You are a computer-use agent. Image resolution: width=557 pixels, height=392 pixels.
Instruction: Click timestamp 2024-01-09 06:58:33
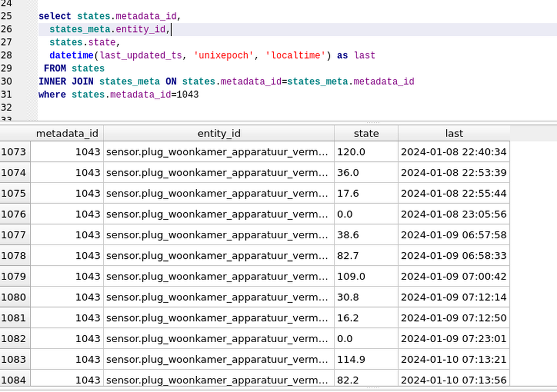[x=454, y=256]
